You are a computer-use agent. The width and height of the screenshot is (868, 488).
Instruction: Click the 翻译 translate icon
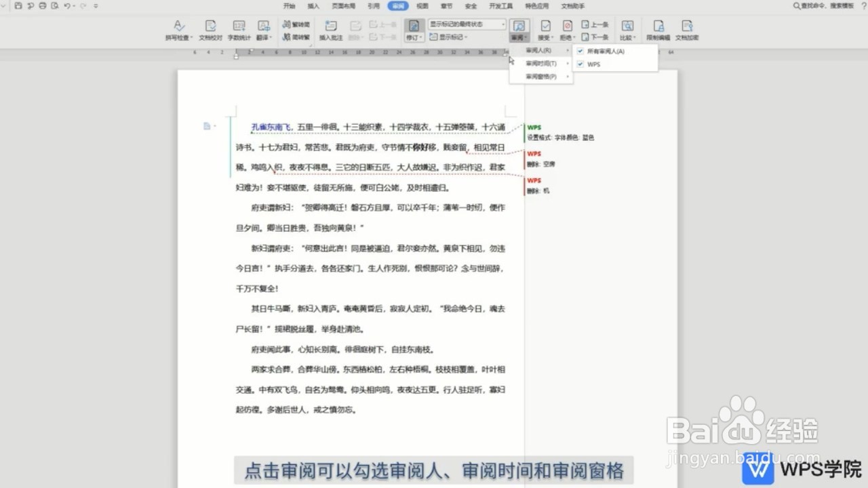click(263, 26)
